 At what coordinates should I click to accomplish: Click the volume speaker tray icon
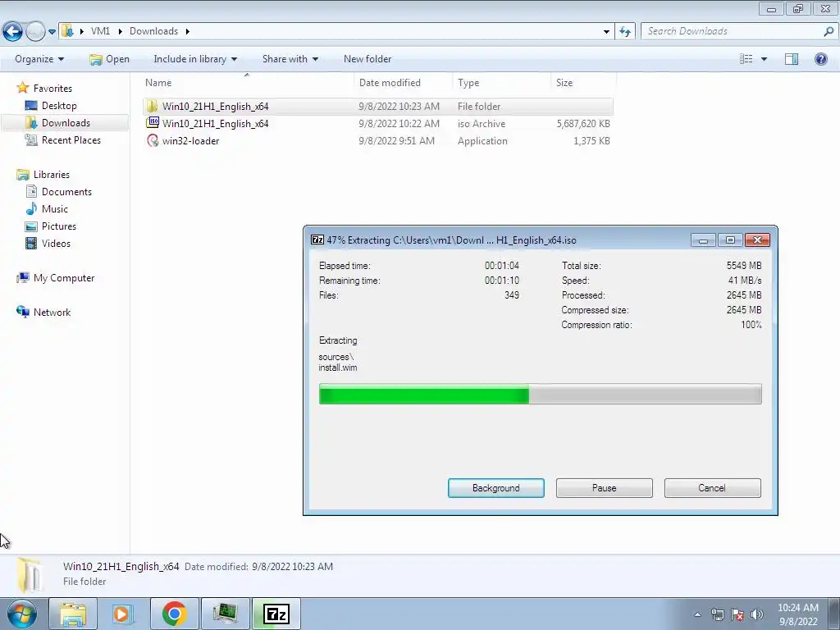[757, 614]
